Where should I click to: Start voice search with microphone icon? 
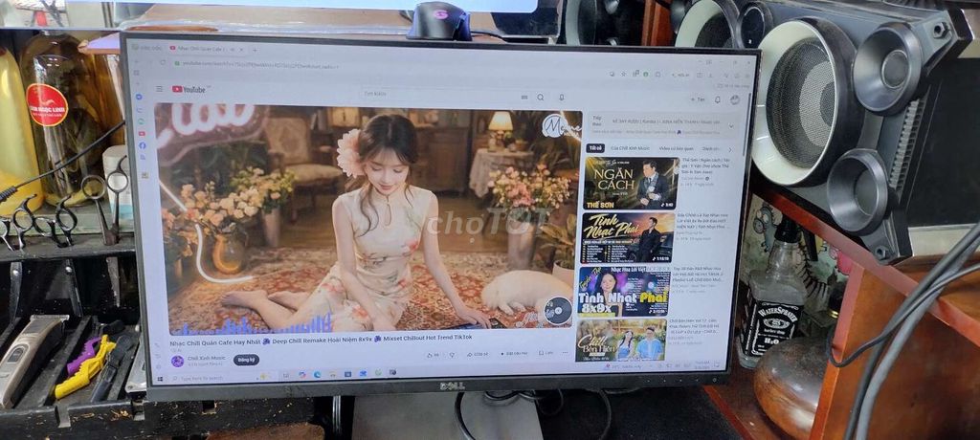561,97
